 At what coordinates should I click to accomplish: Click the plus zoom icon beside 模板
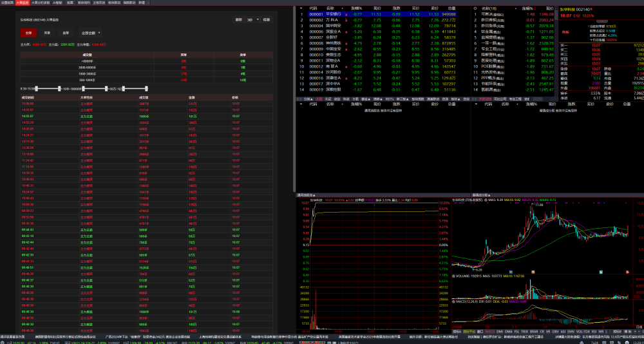(x=636, y=332)
